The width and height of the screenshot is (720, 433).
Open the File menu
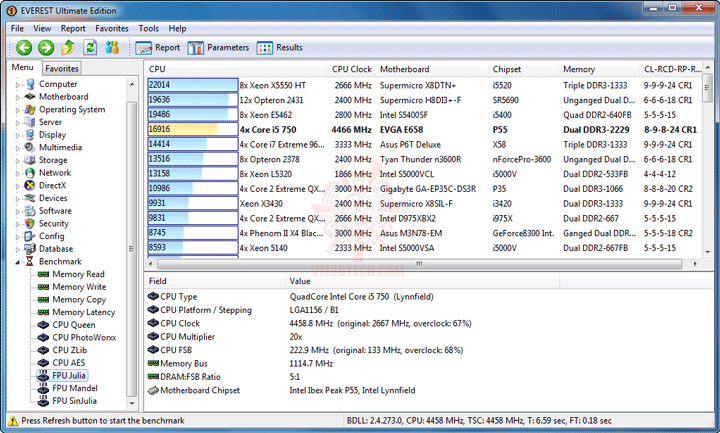(x=17, y=28)
